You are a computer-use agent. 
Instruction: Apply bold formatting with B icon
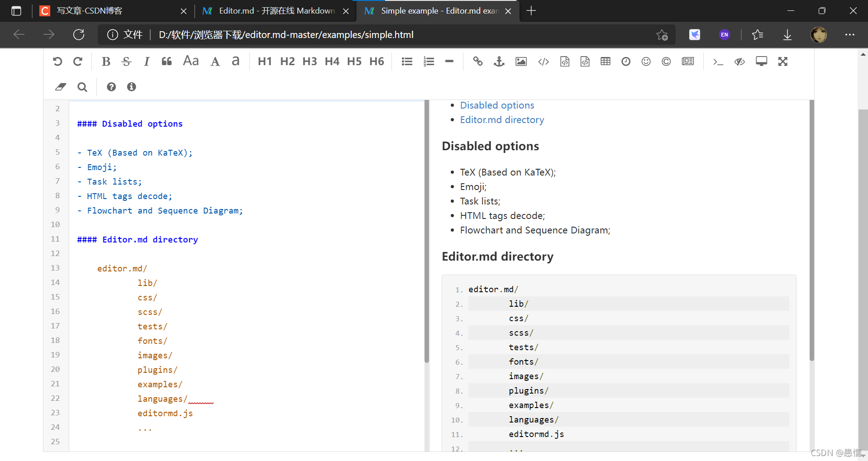click(106, 62)
